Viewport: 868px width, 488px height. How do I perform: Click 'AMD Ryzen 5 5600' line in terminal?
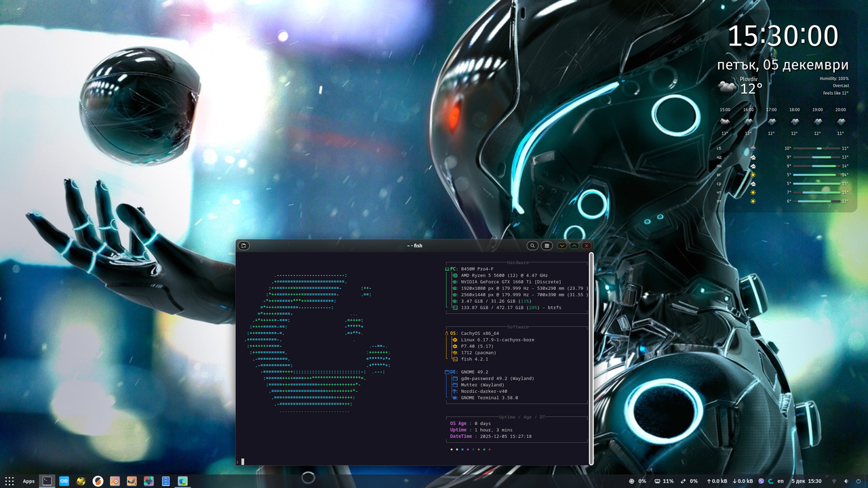(504, 275)
